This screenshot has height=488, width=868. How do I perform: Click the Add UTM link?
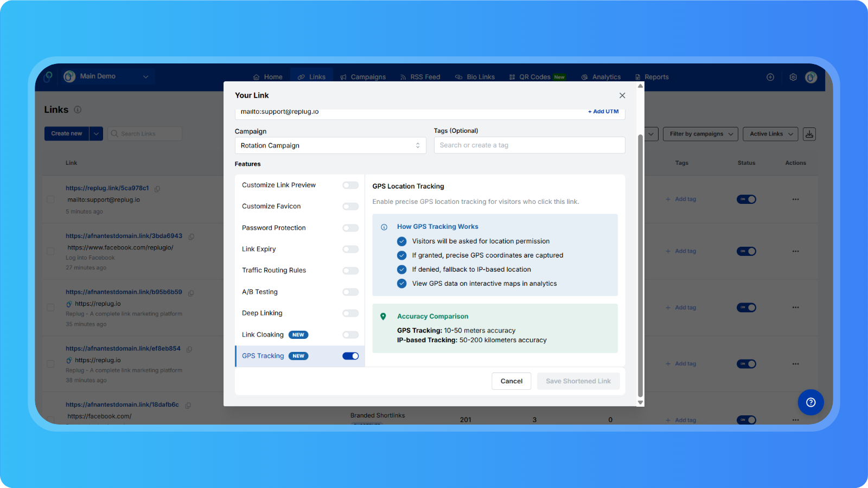pyautogui.click(x=603, y=111)
